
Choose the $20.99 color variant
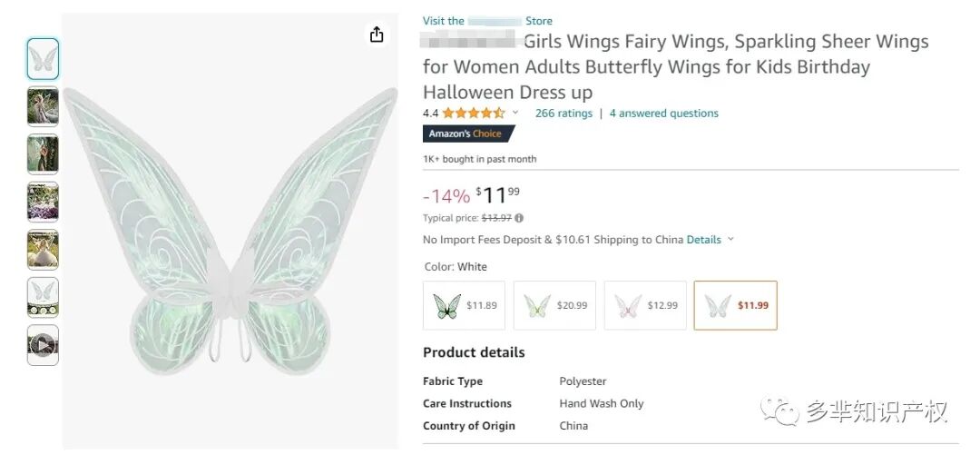tap(554, 305)
